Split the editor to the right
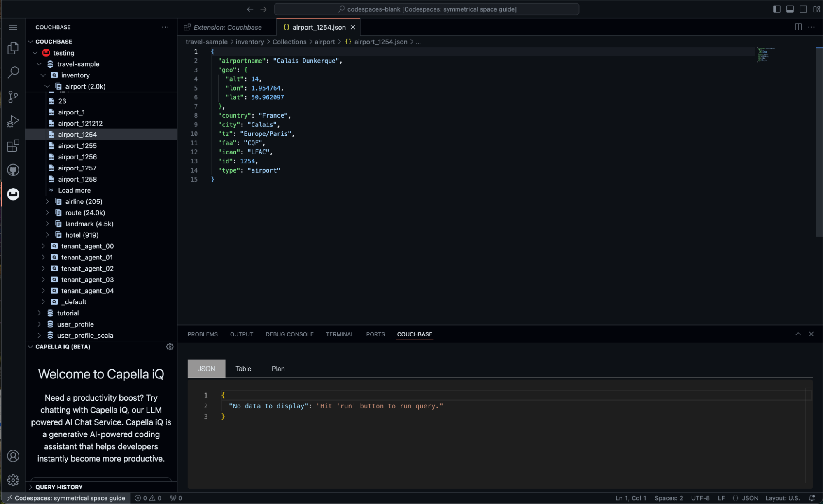Image resolution: width=823 pixels, height=504 pixels. (798, 27)
